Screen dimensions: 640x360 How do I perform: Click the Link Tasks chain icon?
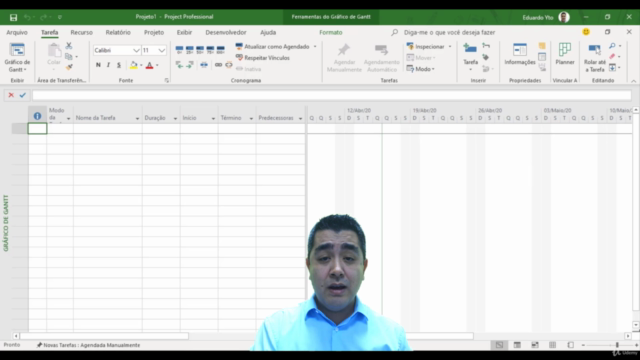(218, 65)
